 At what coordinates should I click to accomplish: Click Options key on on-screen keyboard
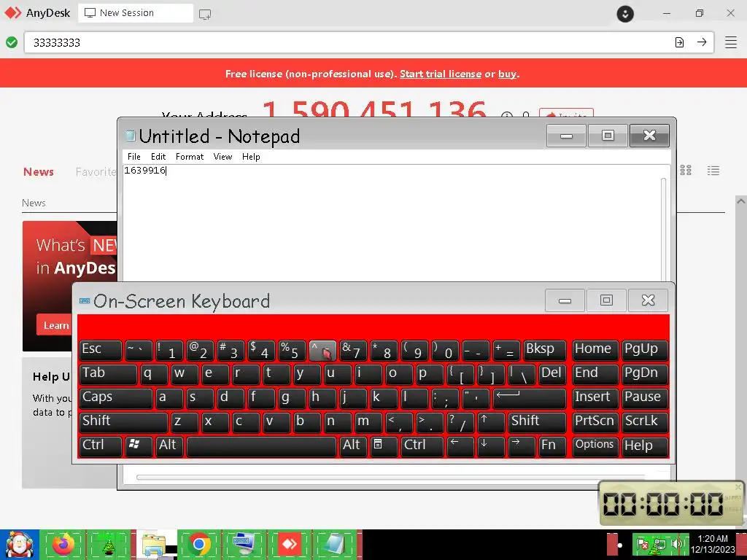pyautogui.click(x=595, y=446)
